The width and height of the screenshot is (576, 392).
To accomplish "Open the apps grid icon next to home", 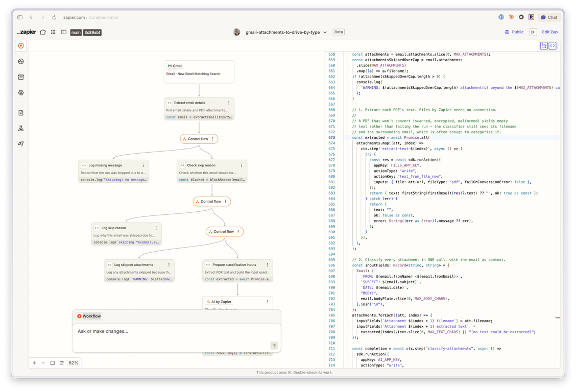I will point(53,32).
